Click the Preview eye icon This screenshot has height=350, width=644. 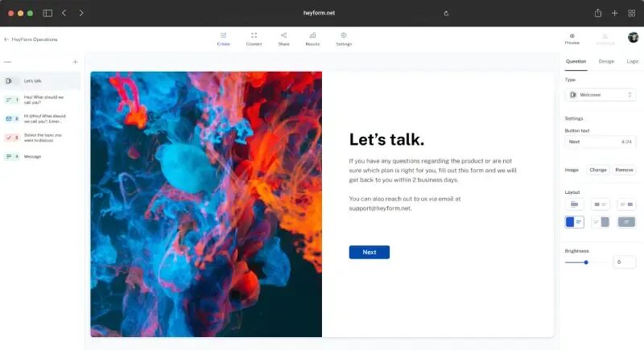(572, 36)
